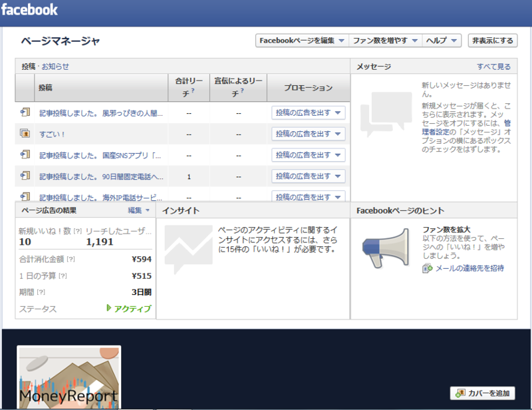Click the insights chart placeholder icon

pyautogui.click(x=188, y=249)
